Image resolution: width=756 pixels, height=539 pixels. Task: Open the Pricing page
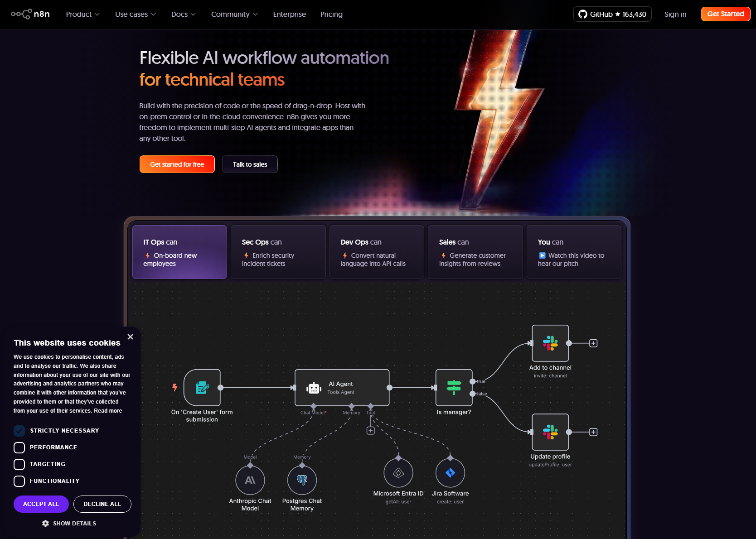(x=331, y=14)
